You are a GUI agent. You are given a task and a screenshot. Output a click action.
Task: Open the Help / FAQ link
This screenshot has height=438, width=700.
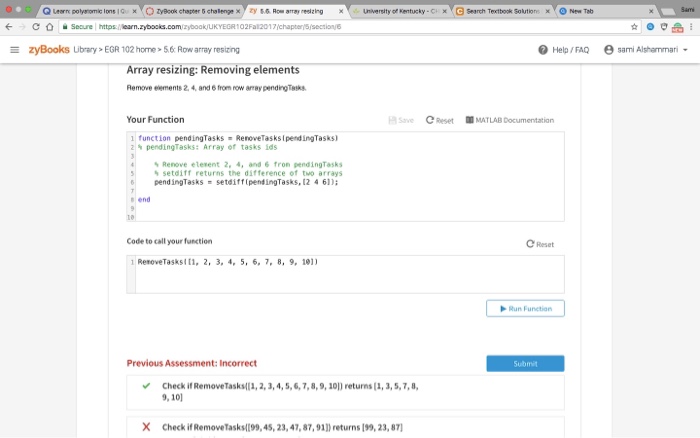571,50
